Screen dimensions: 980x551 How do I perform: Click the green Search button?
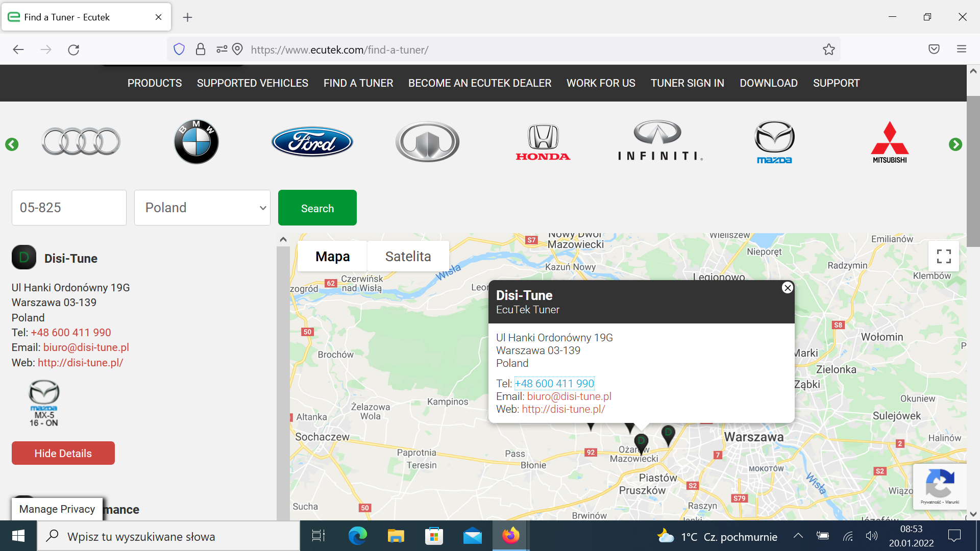pyautogui.click(x=317, y=208)
